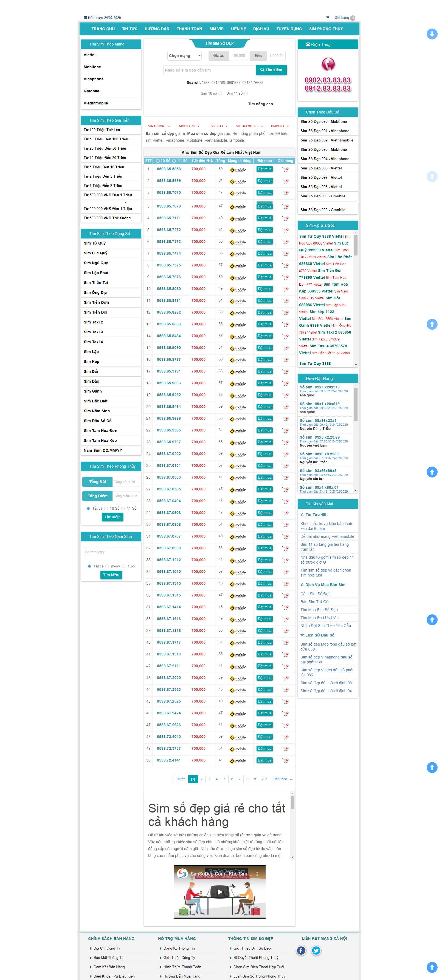Click cart icon for sim 0598.67.0202
This screenshot has width=439, height=980.
(x=285, y=454)
